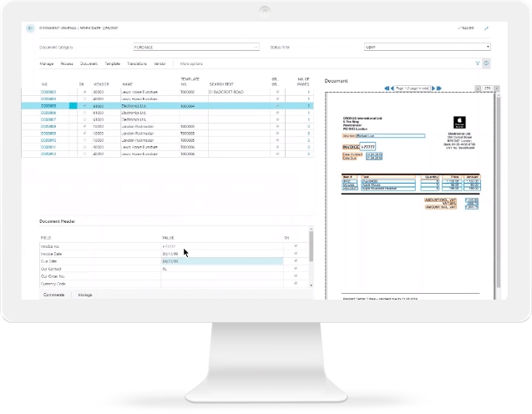
Task: Toggle OK checkbox for document D000005
Action: point(84,106)
